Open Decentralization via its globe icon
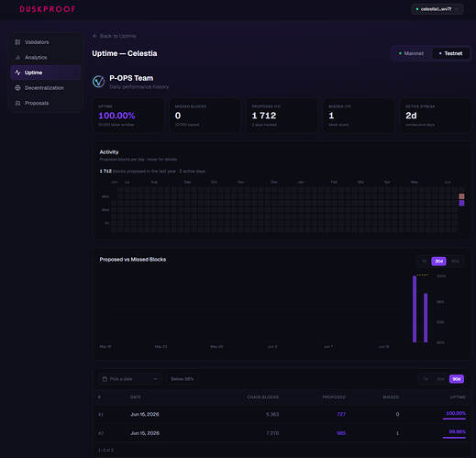This screenshot has width=476, height=458. click(17, 88)
